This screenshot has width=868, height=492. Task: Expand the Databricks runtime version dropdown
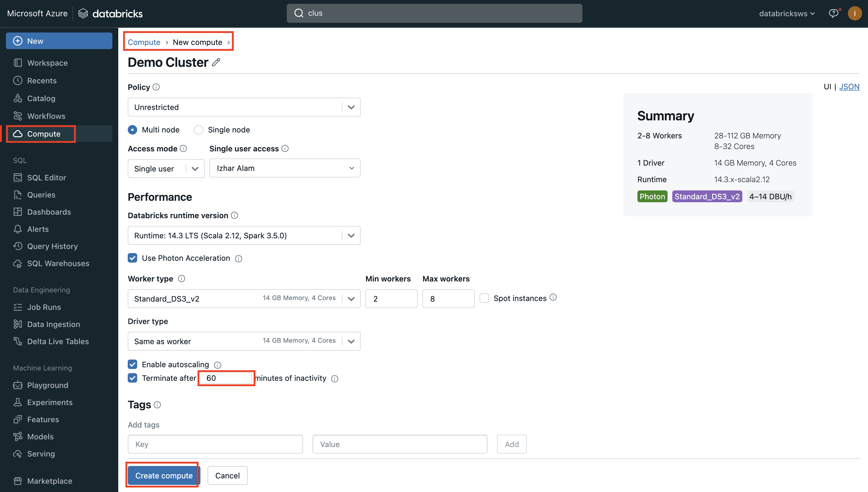coord(244,236)
